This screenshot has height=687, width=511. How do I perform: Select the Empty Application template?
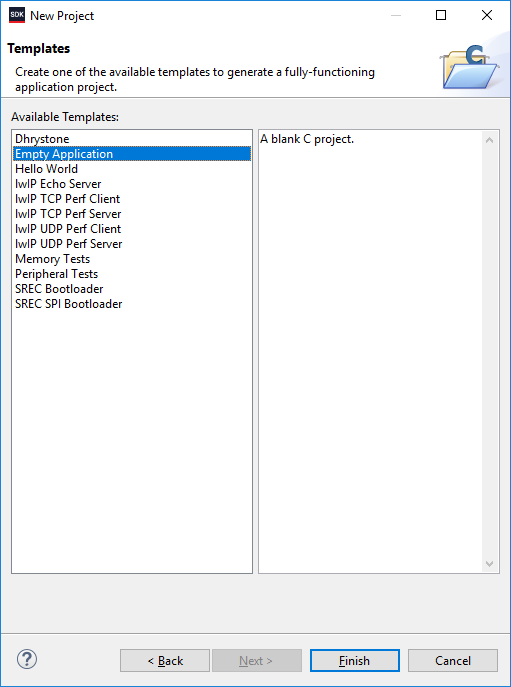pyautogui.click(x=132, y=154)
